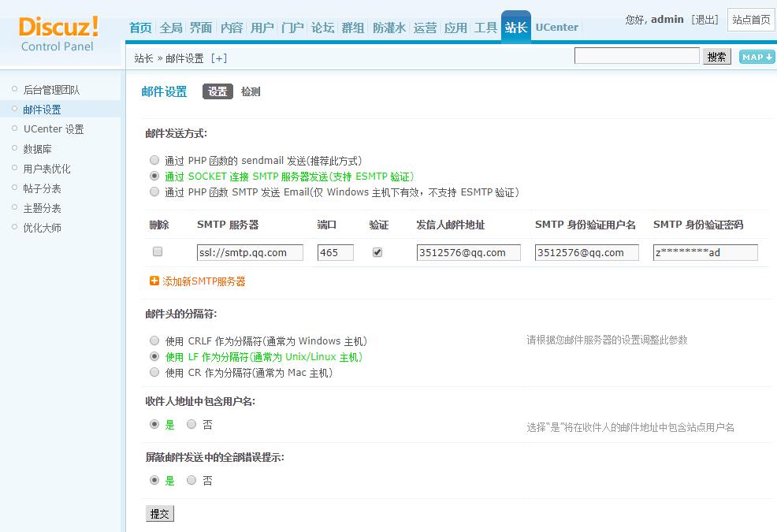
Task: Open the 运营 top menu
Action: (x=426, y=28)
